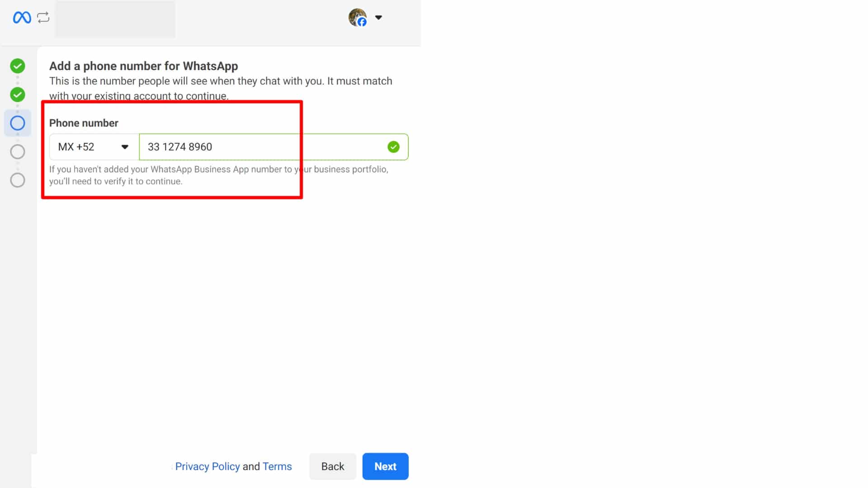
Task: Select the fifth step empty circle
Action: click(x=18, y=180)
